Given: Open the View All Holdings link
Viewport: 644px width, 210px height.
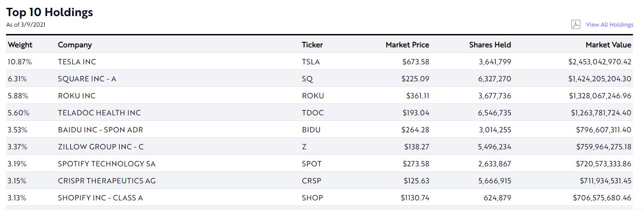Looking at the screenshot, I should pos(609,25).
